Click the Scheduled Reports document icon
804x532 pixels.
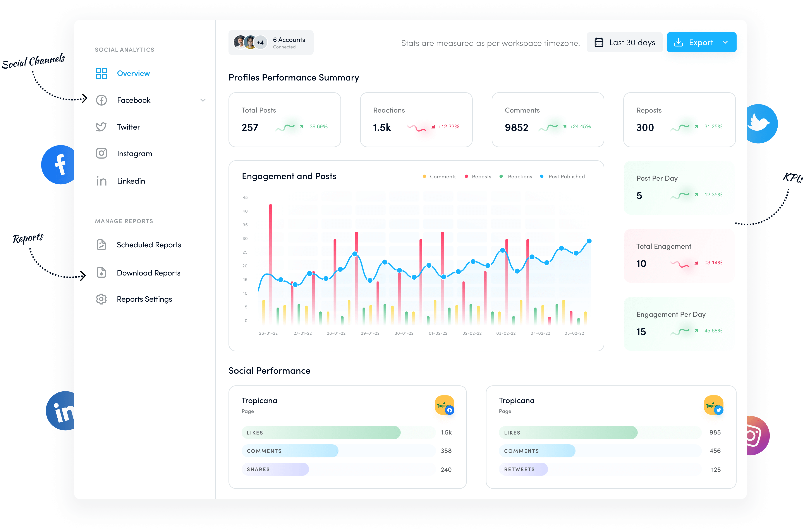tap(101, 244)
